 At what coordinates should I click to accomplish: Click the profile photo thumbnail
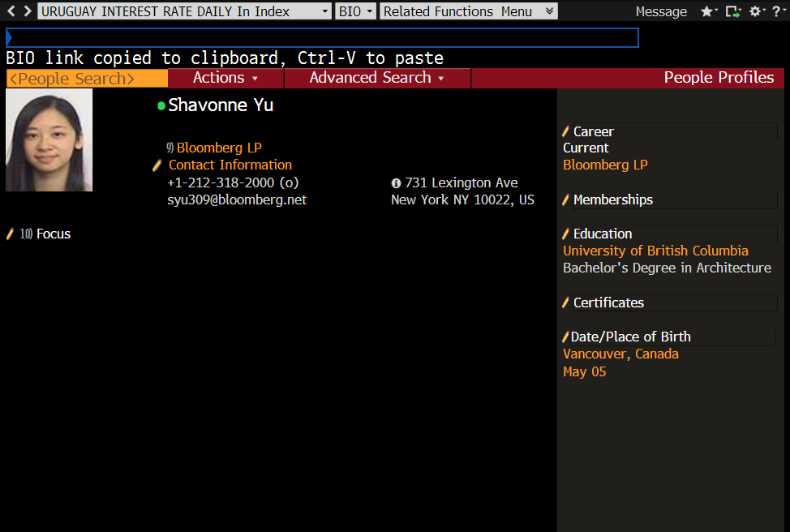[49, 140]
